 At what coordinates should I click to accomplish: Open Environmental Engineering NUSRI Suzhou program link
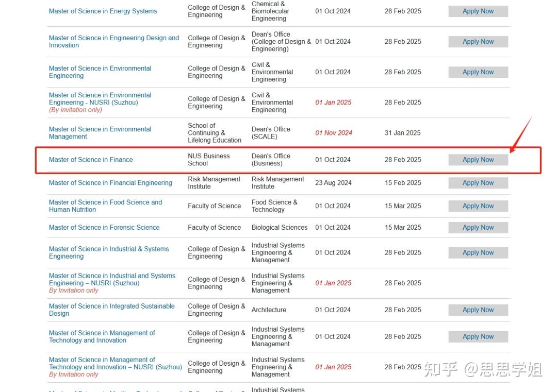point(100,98)
